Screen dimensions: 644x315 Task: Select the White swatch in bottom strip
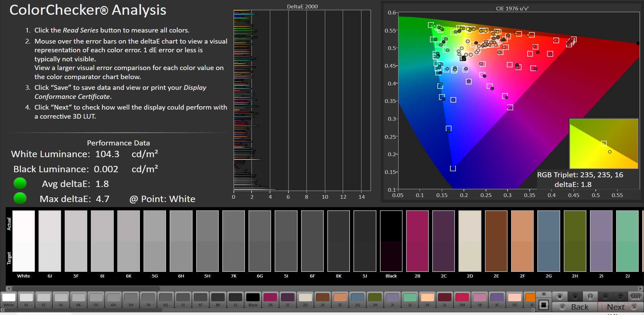[9, 300]
